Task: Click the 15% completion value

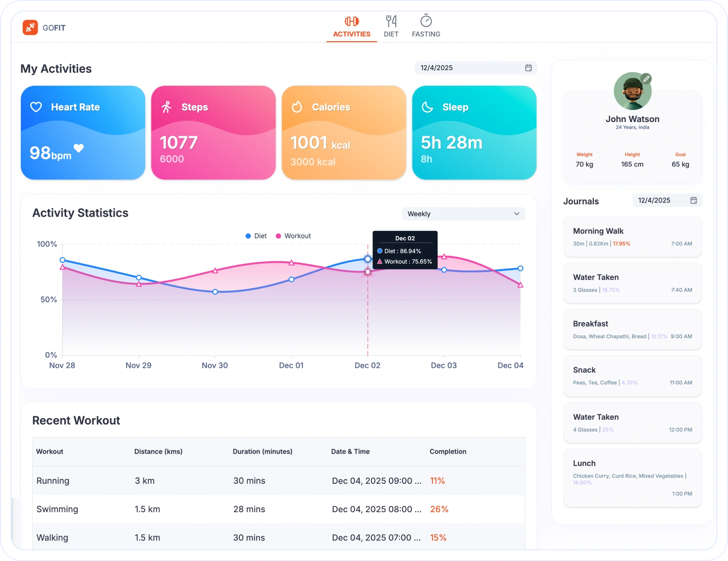Action: click(x=438, y=538)
